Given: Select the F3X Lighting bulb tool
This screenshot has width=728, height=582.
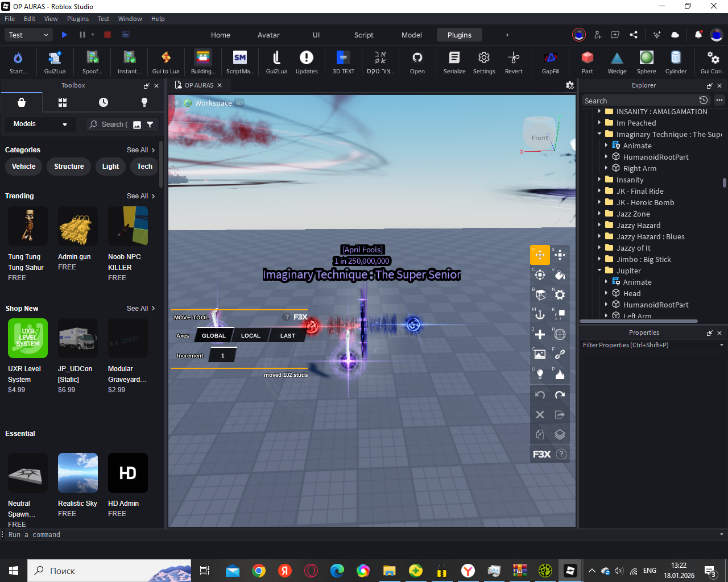Looking at the screenshot, I should click(540, 374).
